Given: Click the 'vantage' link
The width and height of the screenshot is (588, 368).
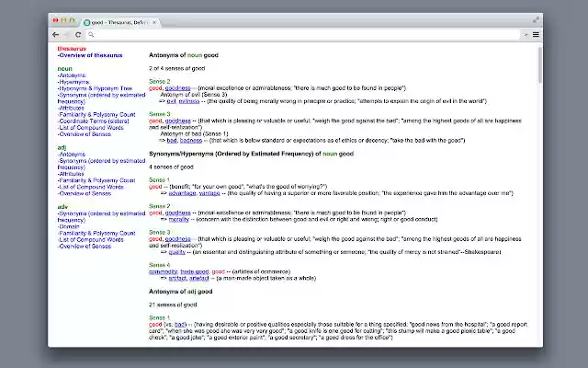Looking at the screenshot, I should 209,193.
